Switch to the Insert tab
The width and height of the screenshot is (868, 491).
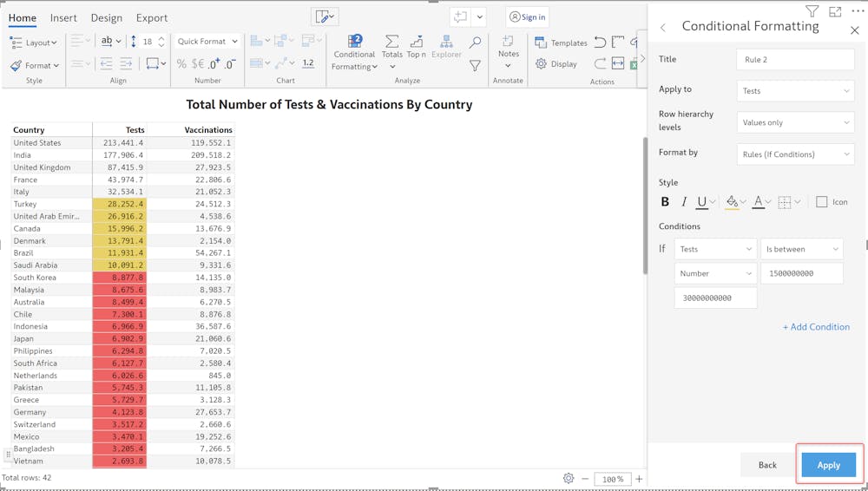(x=63, y=17)
